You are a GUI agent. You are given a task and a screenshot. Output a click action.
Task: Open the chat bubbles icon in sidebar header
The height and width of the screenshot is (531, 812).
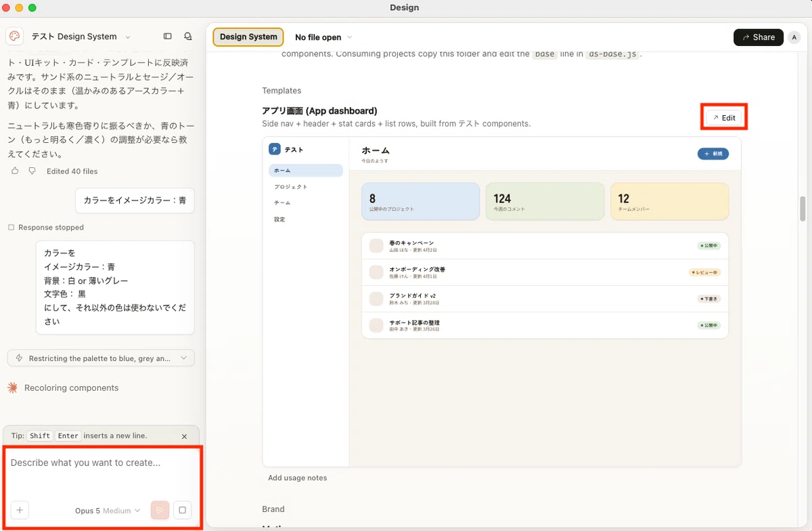coord(188,37)
